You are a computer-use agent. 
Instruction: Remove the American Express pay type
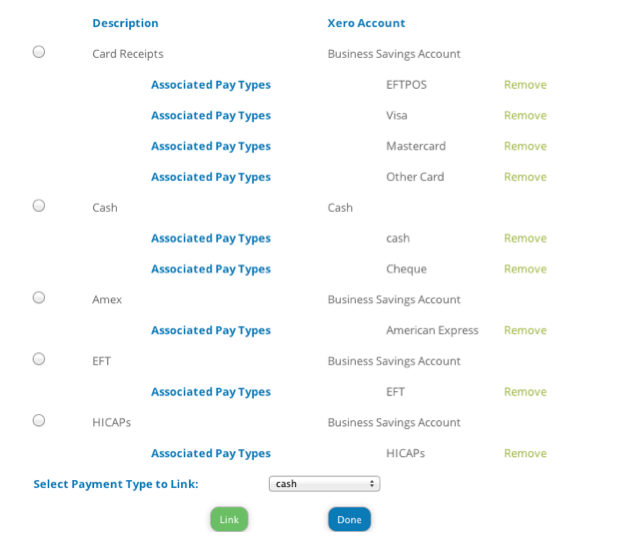(x=525, y=331)
